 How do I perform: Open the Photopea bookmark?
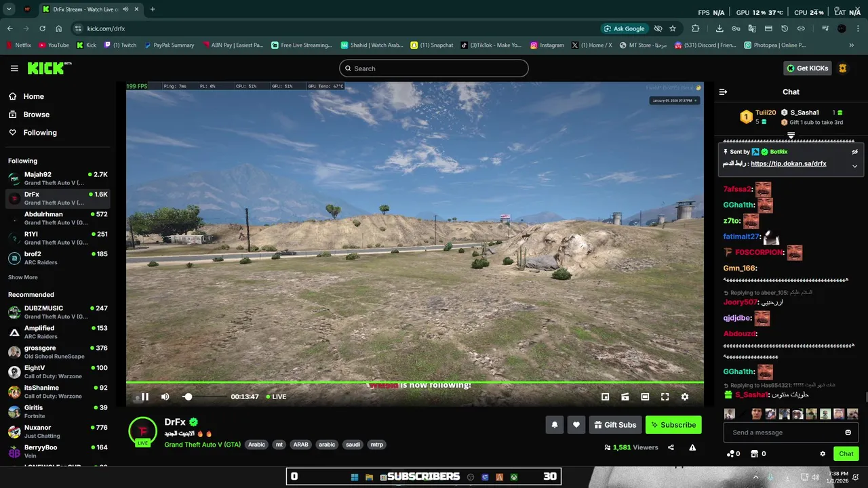coord(775,45)
